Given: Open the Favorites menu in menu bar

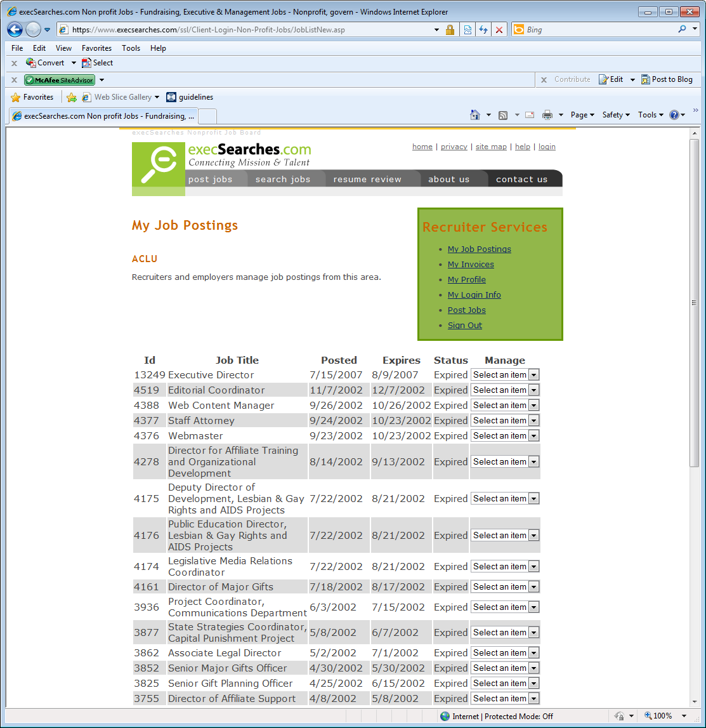Looking at the screenshot, I should pyautogui.click(x=96, y=48).
